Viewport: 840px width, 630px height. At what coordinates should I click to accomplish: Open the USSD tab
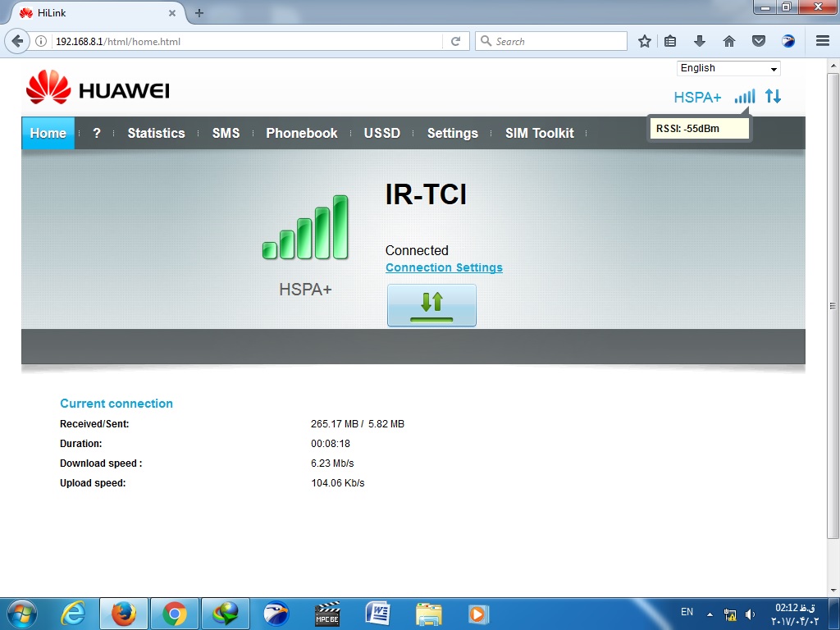[x=382, y=133]
